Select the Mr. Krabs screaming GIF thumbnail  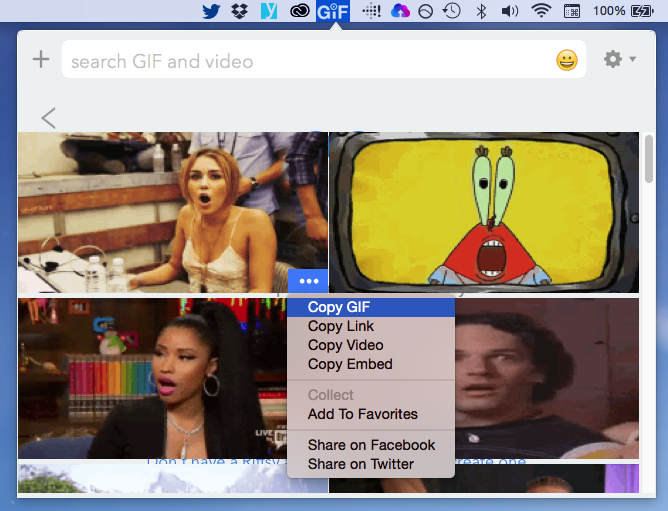pyautogui.click(x=484, y=212)
